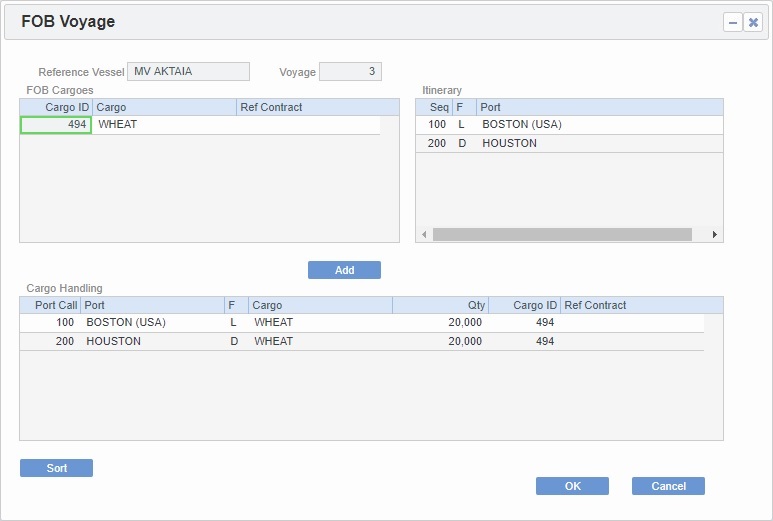Minimize the FOB Voyage dialog
Screen dimensions: 773x521
click(x=732, y=22)
